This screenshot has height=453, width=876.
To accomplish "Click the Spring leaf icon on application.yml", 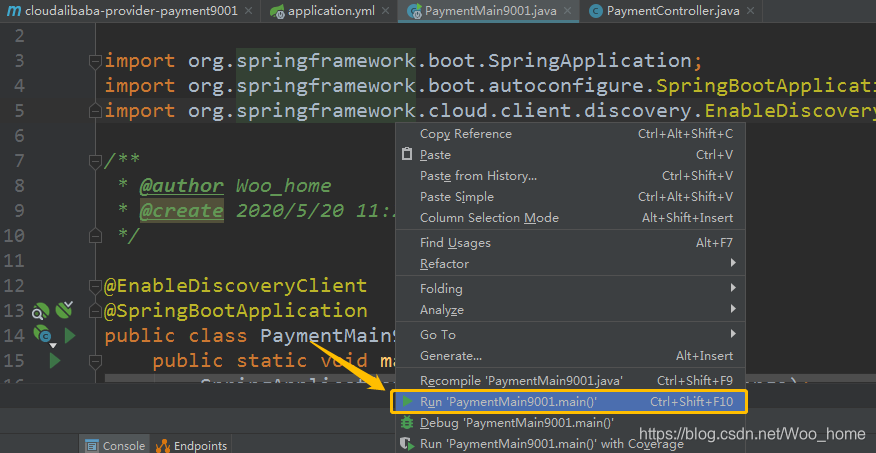I will point(277,11).
